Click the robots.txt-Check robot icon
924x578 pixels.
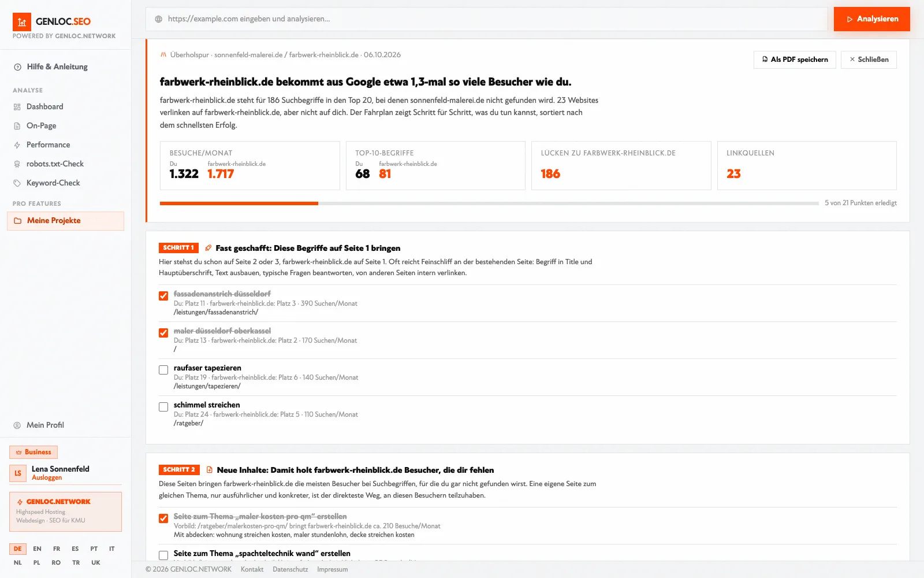click(x=17, y=164)
